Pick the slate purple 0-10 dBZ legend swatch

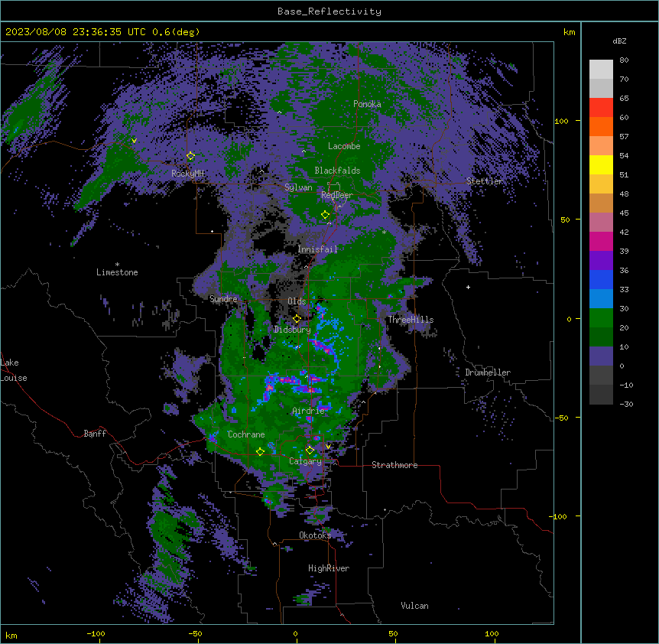[601, 356]
